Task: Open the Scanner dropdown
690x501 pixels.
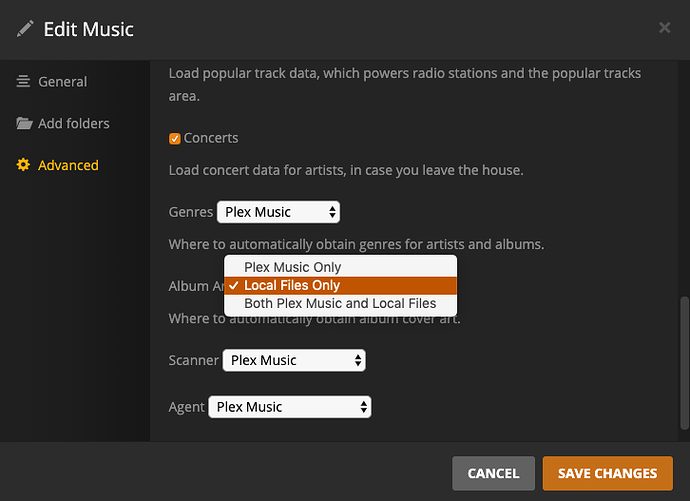Action: pyautogui.click(x=294, y=360)
